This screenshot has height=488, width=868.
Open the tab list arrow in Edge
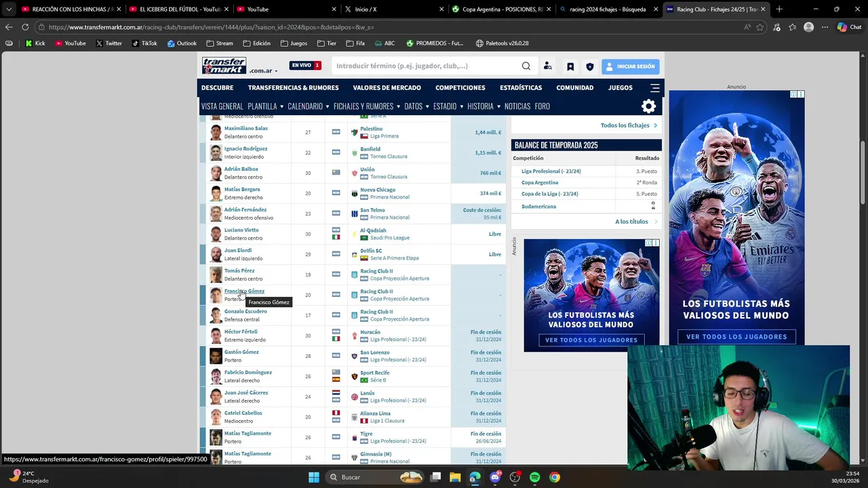[x=9, y=9]
